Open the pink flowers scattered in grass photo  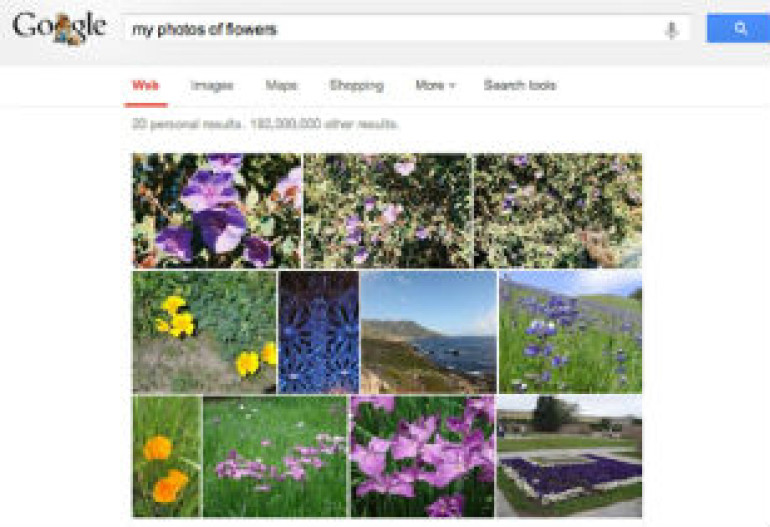275,456
